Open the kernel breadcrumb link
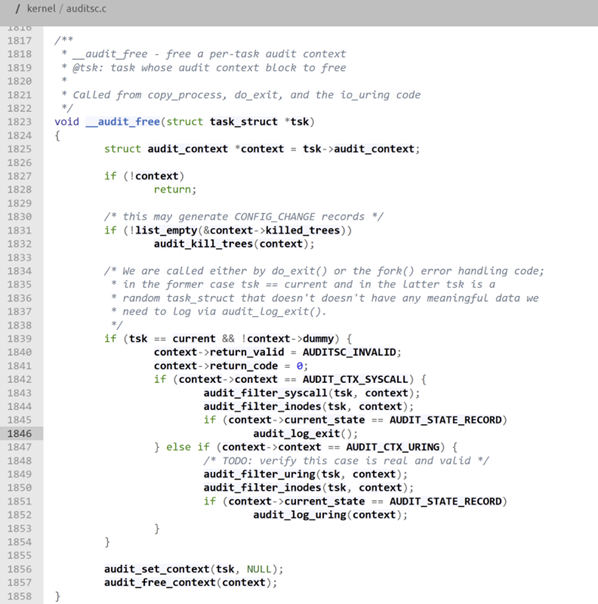This screenshot has height=604, width=598. pyautogui.click(x=41, y=8)
